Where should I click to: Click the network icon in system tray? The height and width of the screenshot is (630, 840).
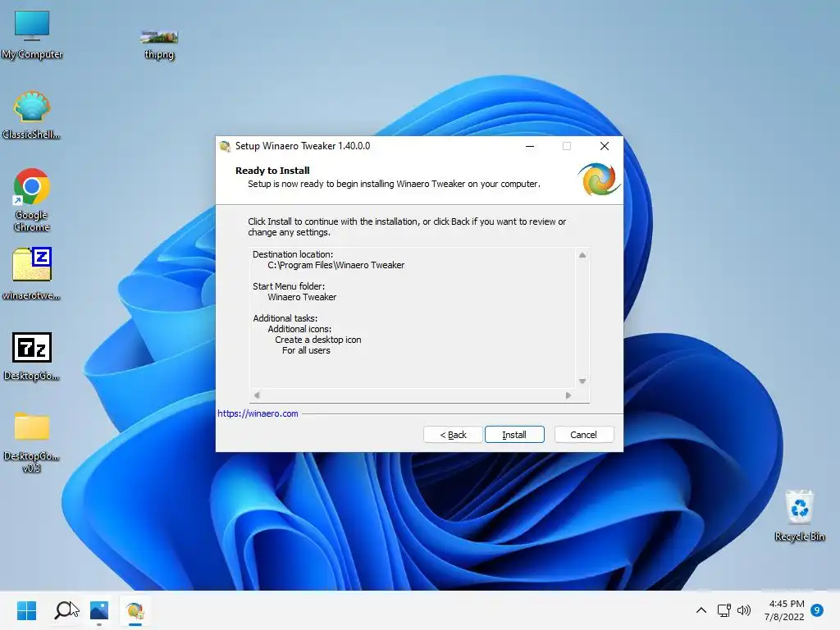pos(724,610)
